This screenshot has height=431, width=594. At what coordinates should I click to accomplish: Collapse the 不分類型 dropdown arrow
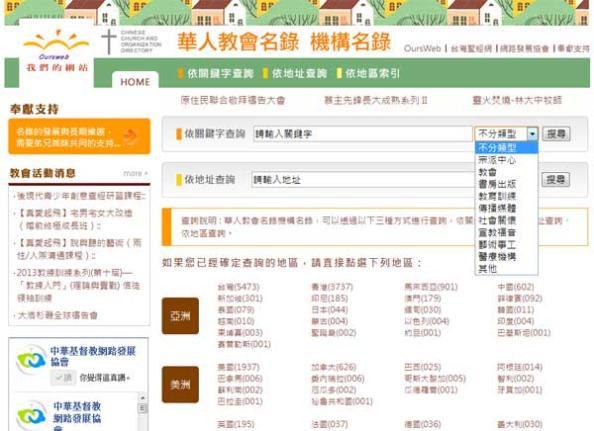533,134
